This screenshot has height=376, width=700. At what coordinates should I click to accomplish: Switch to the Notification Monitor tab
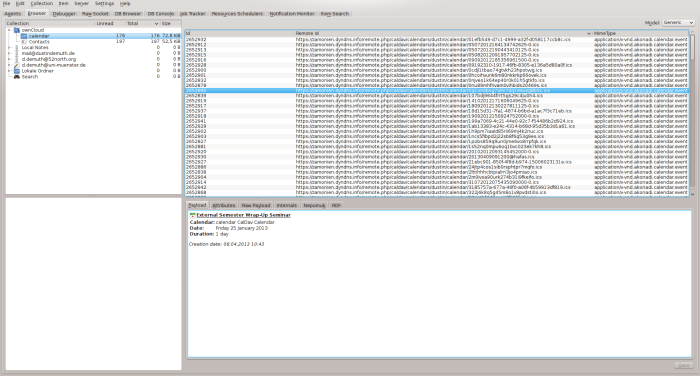tap(292, 14)
